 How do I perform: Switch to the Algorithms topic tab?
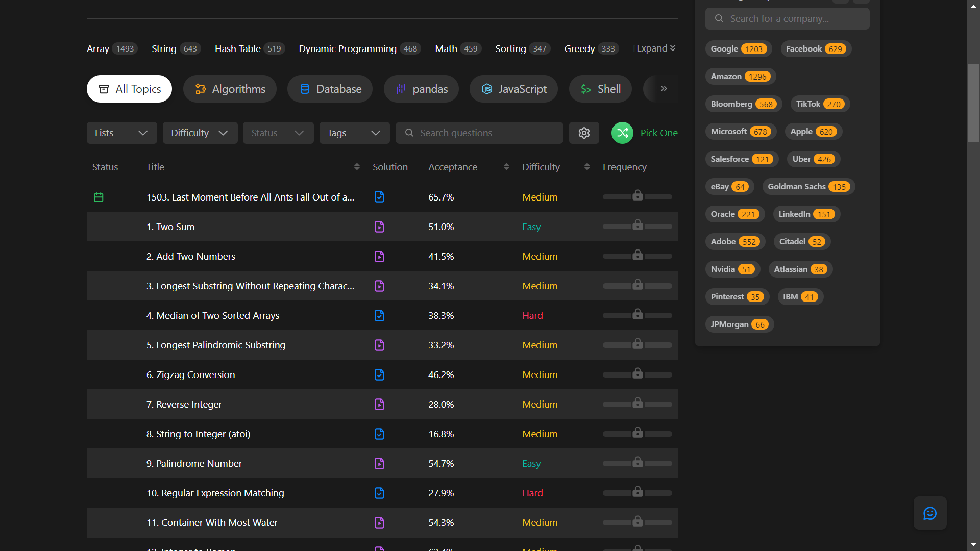coord(230,89)
